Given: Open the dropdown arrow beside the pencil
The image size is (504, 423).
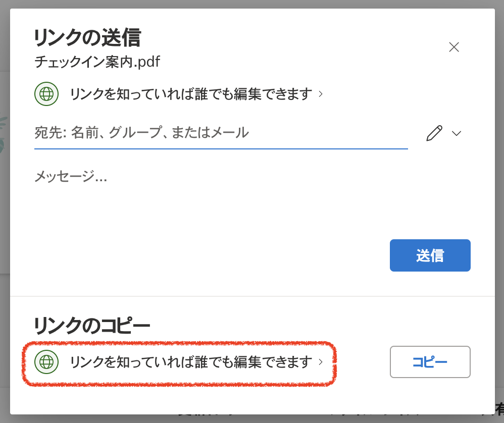Looking at the screenshot, I should (457, 133).
